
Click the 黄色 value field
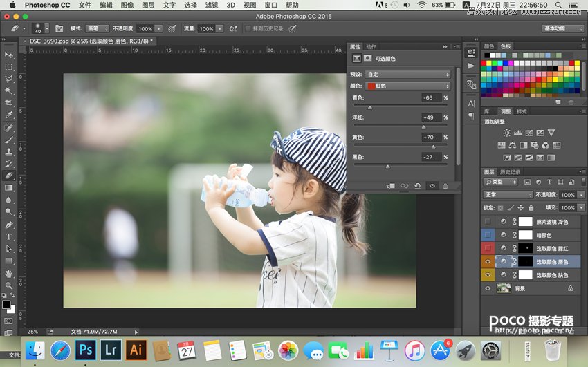[x=431, y=137]
